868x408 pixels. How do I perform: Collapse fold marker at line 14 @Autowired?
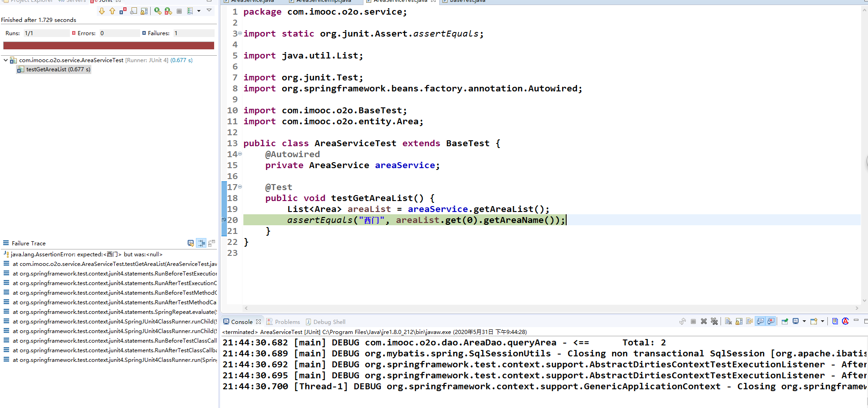pos(240,154)
